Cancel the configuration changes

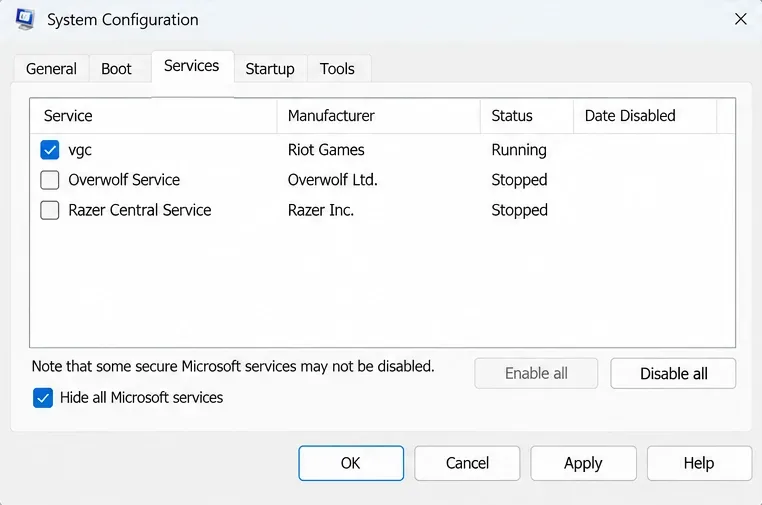(x=467, y=463)
